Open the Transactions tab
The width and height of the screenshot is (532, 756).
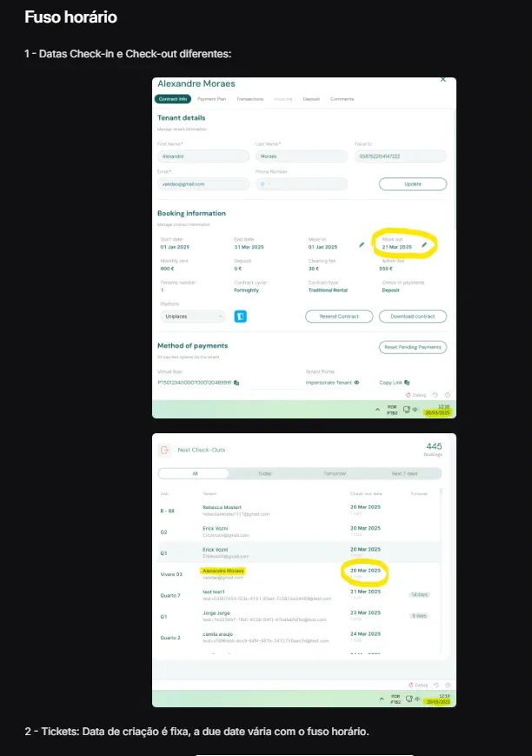click(250, 99)
